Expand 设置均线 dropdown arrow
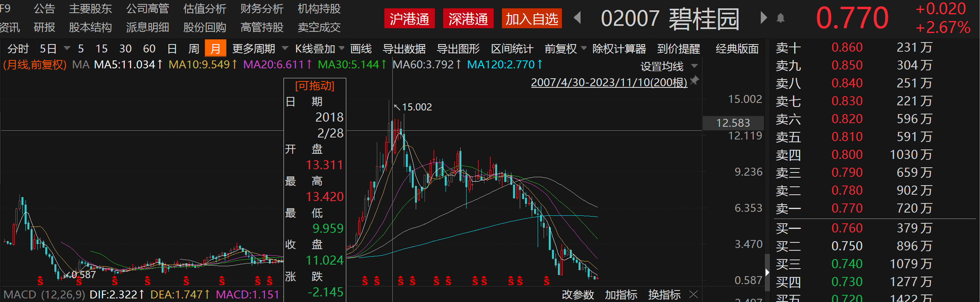Viewport: 980px width, 302px height. [694, 66]
